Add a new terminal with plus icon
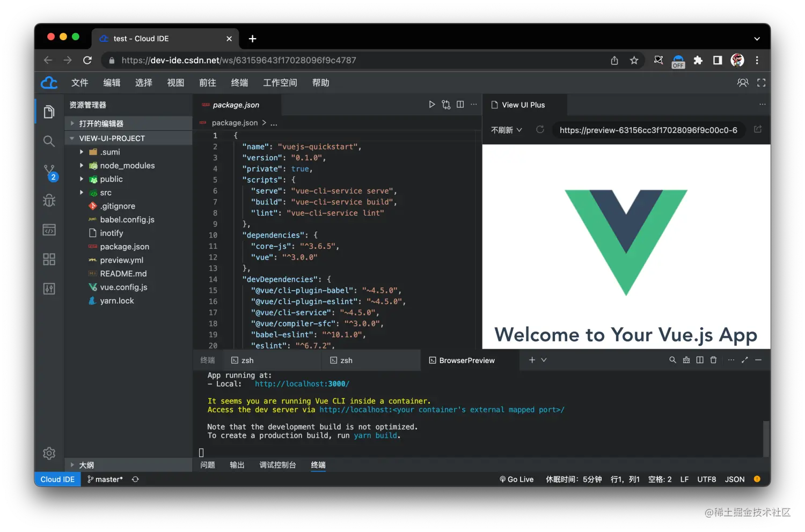 [532, 360]
